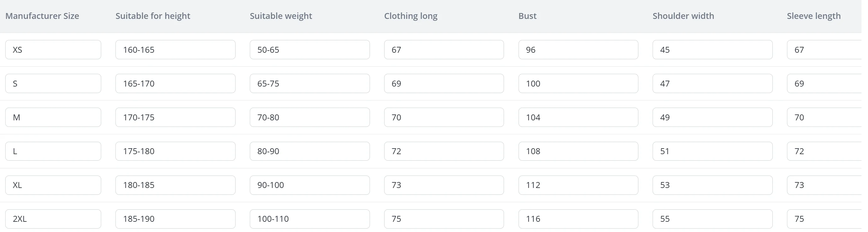Click the M size clothing long field
Screen dimensions: 868x232
[444, 117]
